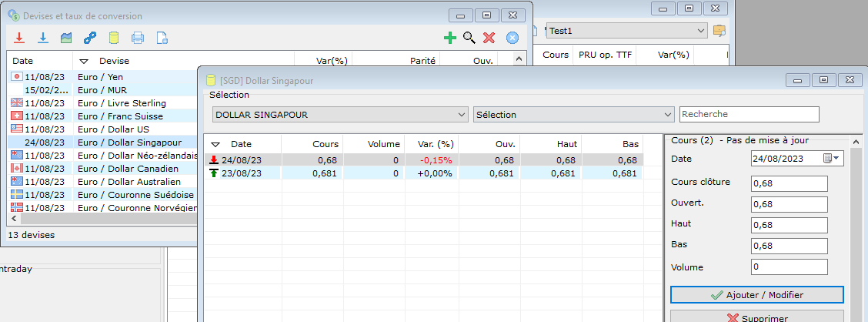
Task: Click the up arrow of Cours panel scrollbar
Action: (856, 140)
